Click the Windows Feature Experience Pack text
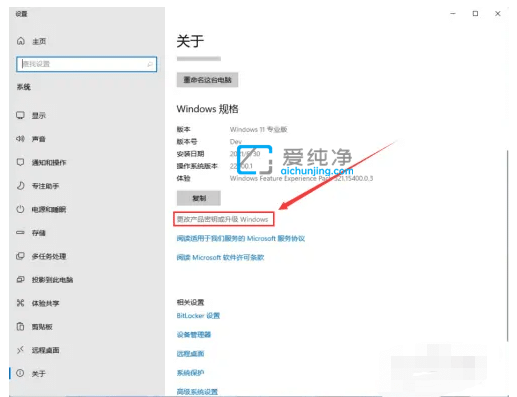517x397 pixels. tap(301, 178)
